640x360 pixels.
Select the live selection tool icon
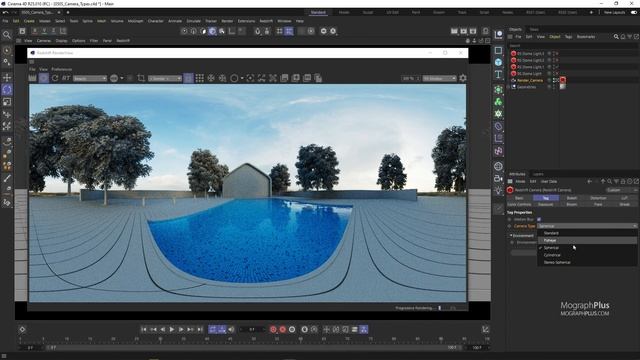pos(7,51)
